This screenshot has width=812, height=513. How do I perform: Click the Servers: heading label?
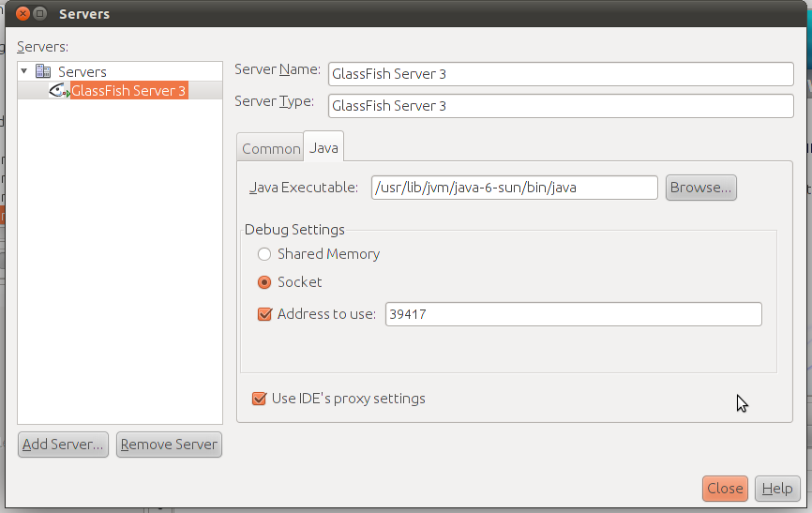[x=42, y=47]
